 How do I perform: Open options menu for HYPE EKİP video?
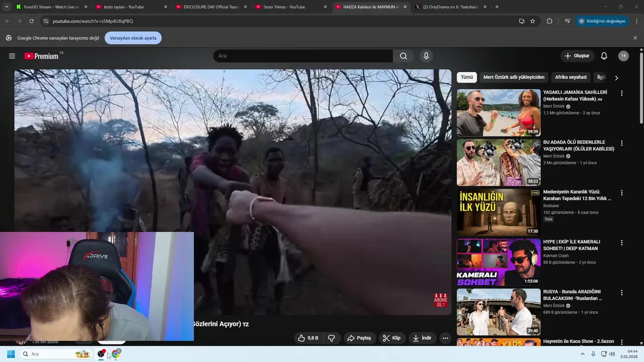pos(622,242)
